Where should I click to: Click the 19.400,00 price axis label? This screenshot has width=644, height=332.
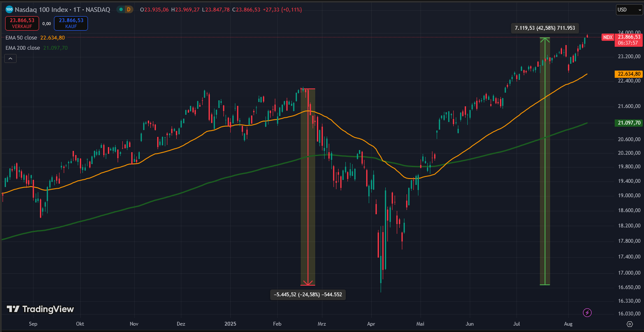pos(628,181)
